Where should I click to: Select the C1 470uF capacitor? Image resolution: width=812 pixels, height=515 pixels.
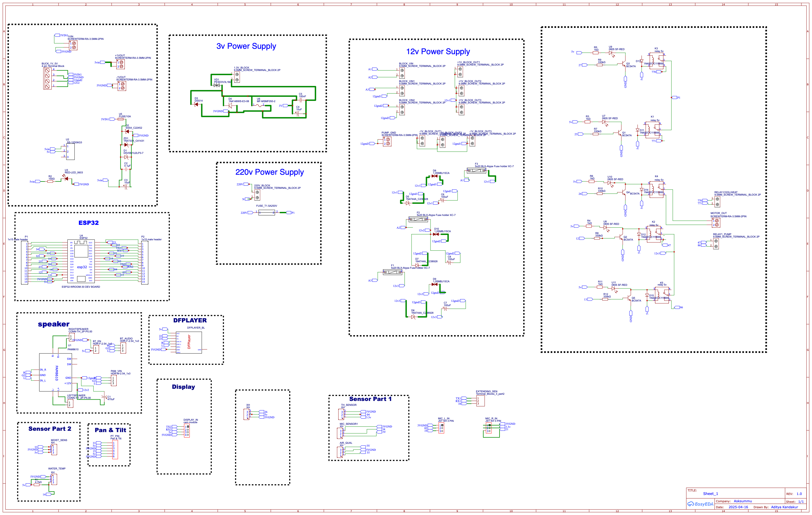click(104, 397)
